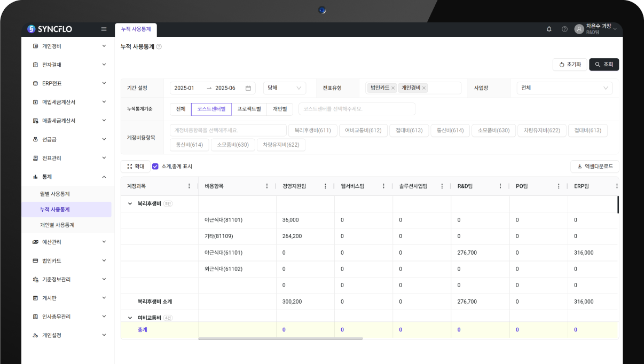Image resolution: width=644 pixels, height=364 pixels.
Task: Remove the 개인경비 tag with its x icon
Action: tap(424, 88)
